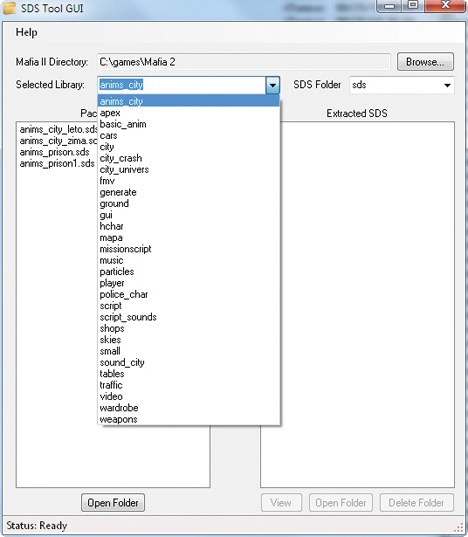
Task: Click Open Folder under Extracted SDS
Action: point(341,502)
